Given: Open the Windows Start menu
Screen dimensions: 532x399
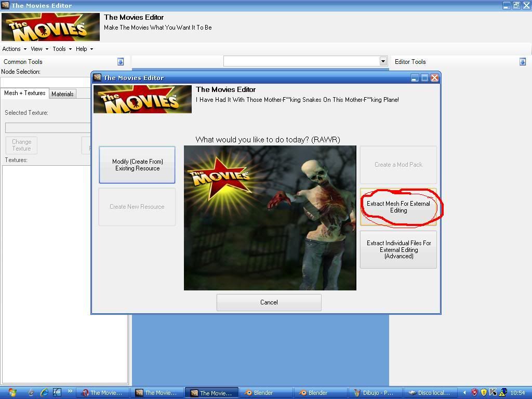Looking at the screenshot, I should point(12,393).
